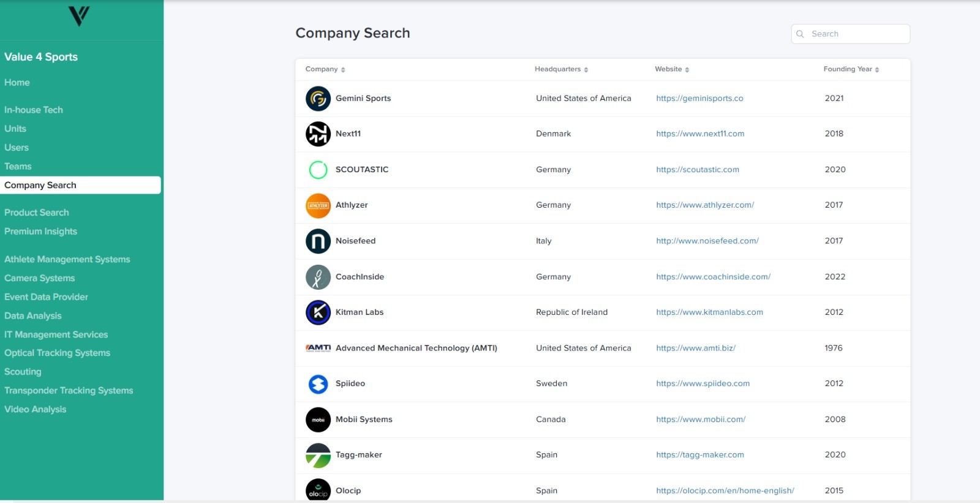
Task: Click the CoachInside grey logo
Action: (318, 277)
